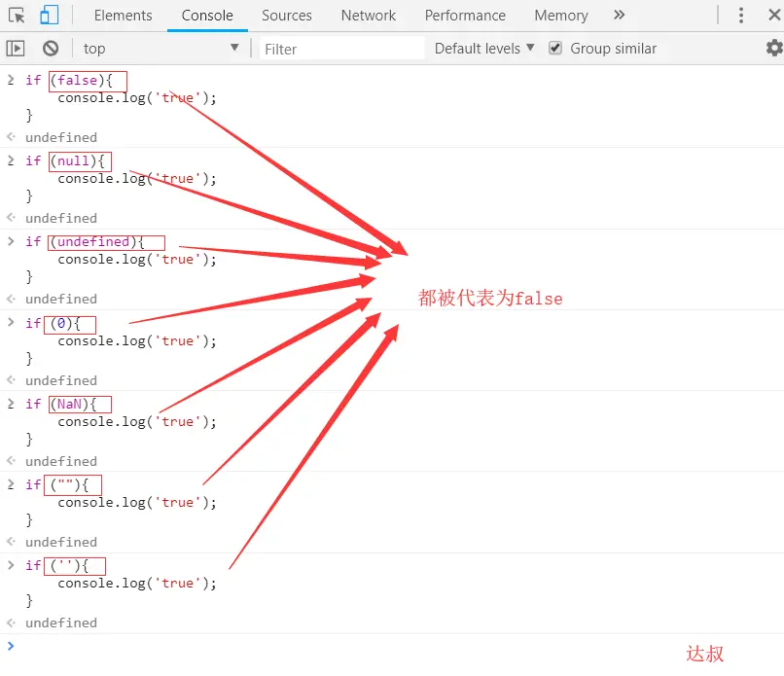Click the 'if (0){' code line
Screen dimensions: 784x676
tap(53, 324)
